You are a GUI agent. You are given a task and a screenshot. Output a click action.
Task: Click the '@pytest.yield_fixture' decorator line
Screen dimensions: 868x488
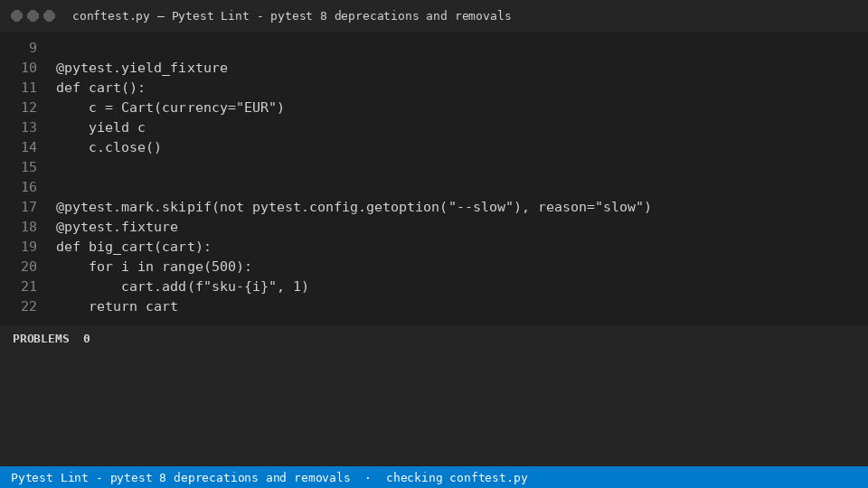pos(142,68)
